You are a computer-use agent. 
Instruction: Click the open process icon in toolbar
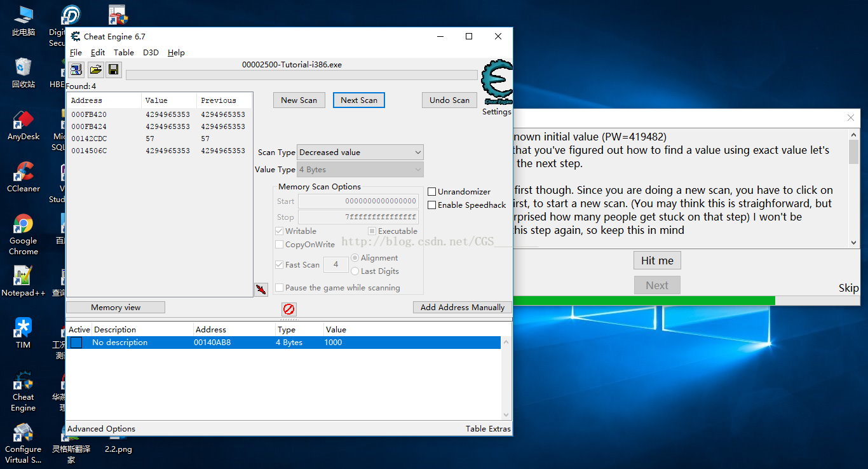tap(76, 70)
